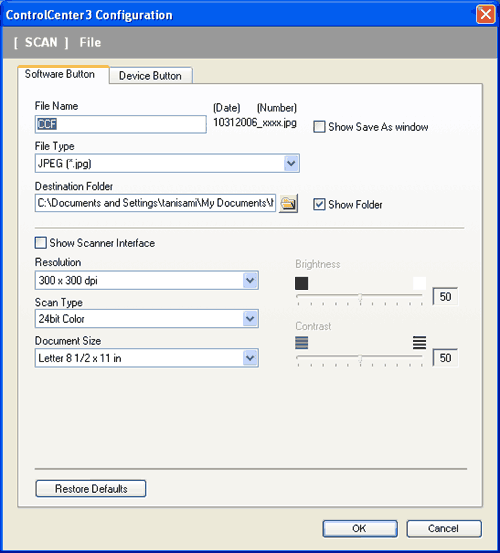Click the black dark brightness square icon
The width and height of the screenshot is (500, 553).
[301, 283]
